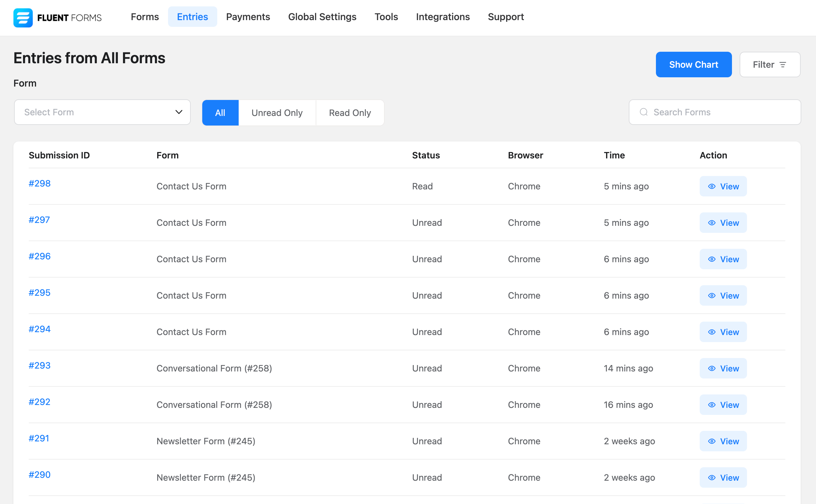This screenshot has width=816, height=504.
Task: Click the Show Chart button
Action: [693, 65]
